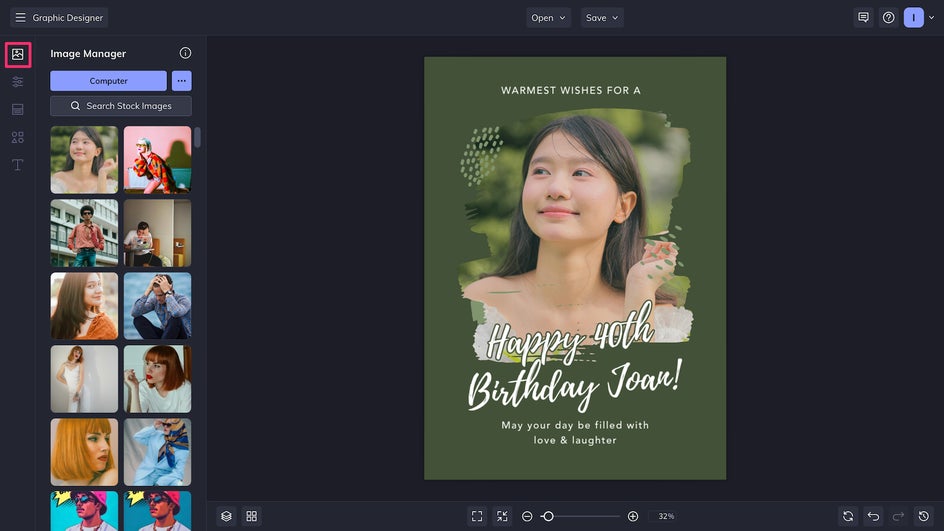Select thumbnail of man holding head
The image size is (944, 531).
pyautogui.click(x=157, y=306)
